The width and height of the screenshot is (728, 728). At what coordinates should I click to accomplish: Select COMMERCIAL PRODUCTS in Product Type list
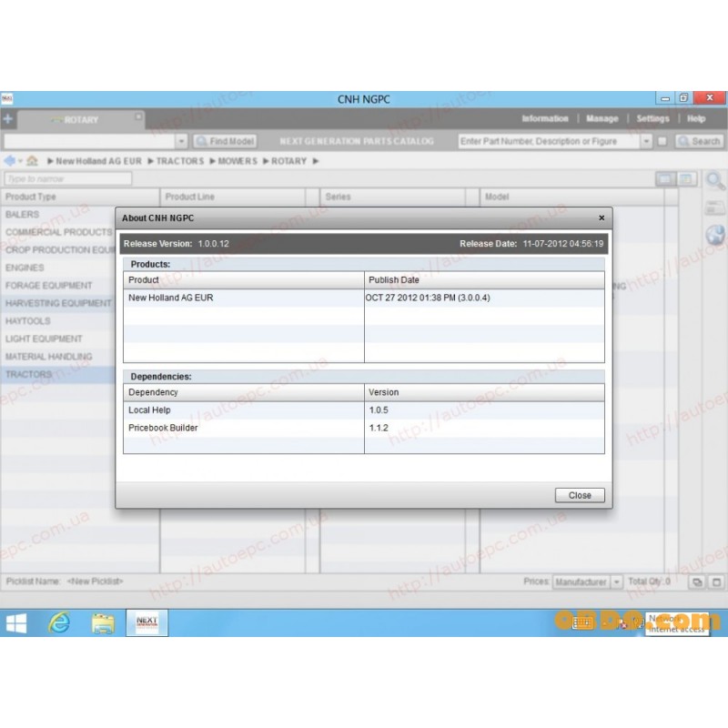(x=57, y=232)
